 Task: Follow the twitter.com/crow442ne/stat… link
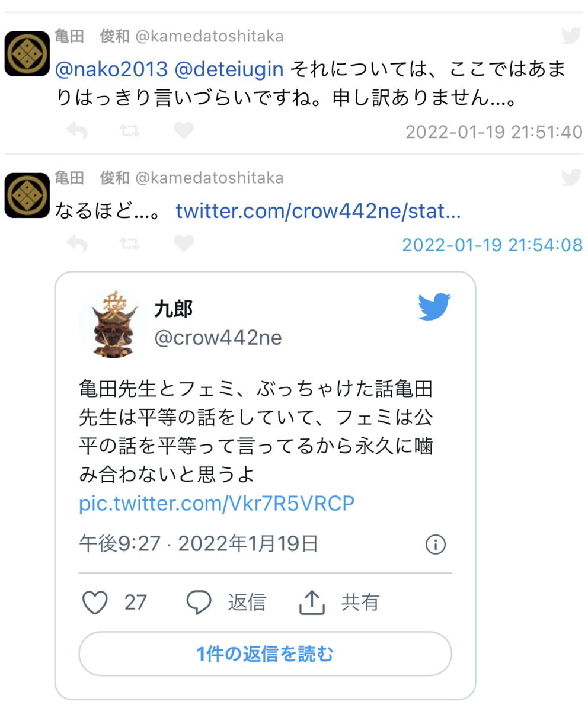pyautogui.click(x=318, y=212)
